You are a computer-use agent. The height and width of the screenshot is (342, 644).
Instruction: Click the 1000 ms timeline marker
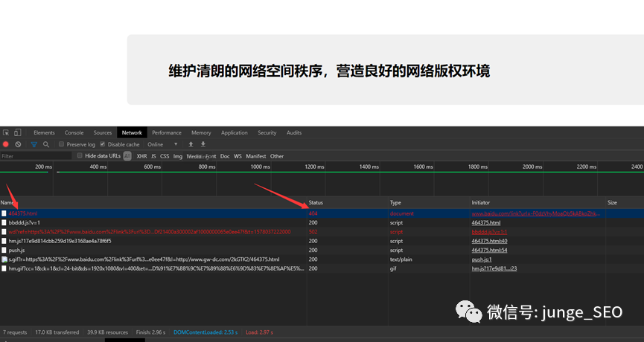pyautogui.click(x=261, y=167)
